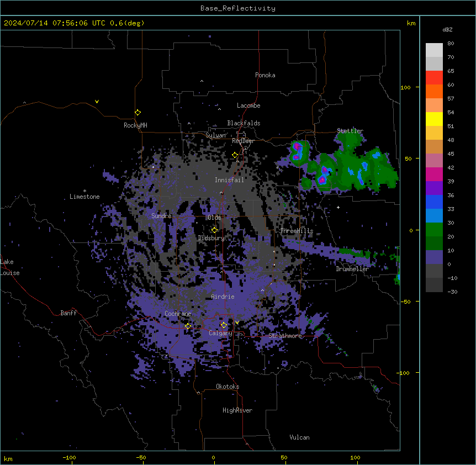Image resolution: width=476 pixels, height=465 pixels.
Task: Click the -100 tick on the bottom axis
Action: [70, 457]
